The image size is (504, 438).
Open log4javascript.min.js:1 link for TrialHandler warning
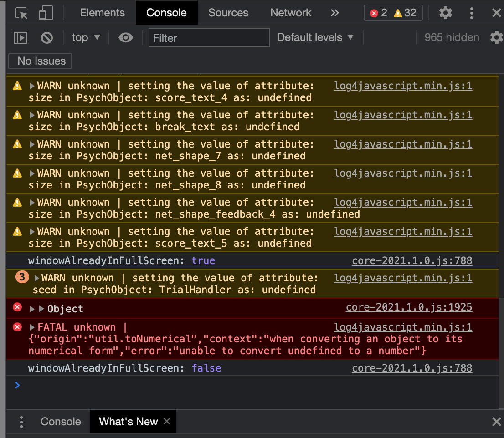[x=403, y=278]
